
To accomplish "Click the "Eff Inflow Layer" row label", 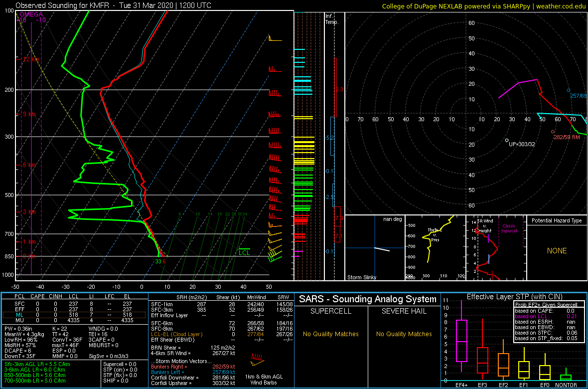I will (170, 315).
